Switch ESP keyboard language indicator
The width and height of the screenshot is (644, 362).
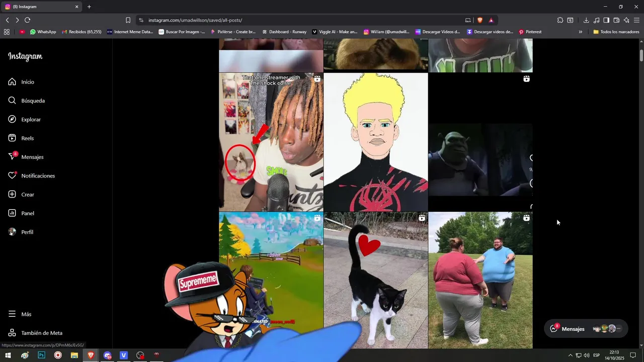(596, 355)
